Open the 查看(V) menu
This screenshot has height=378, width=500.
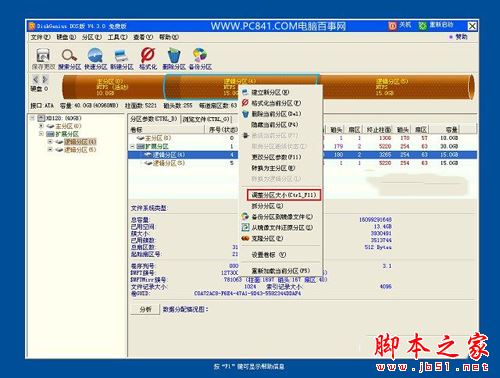(x=143, y=37)
